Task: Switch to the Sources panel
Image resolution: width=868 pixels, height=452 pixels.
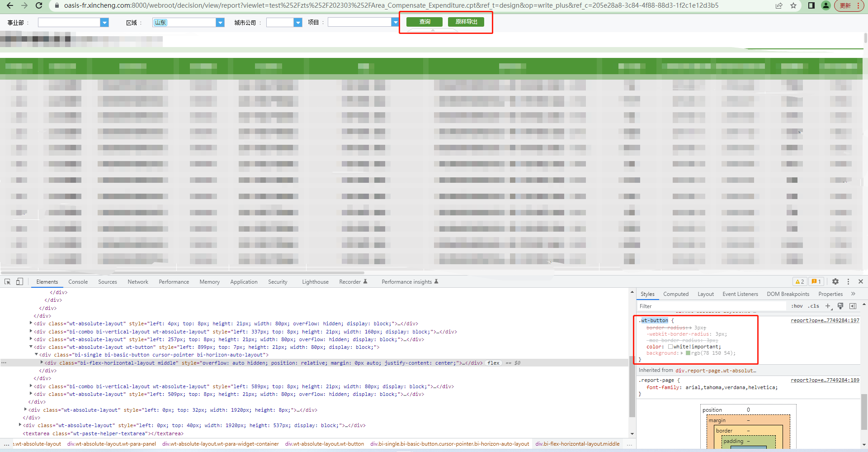Action: click(108, 282)
